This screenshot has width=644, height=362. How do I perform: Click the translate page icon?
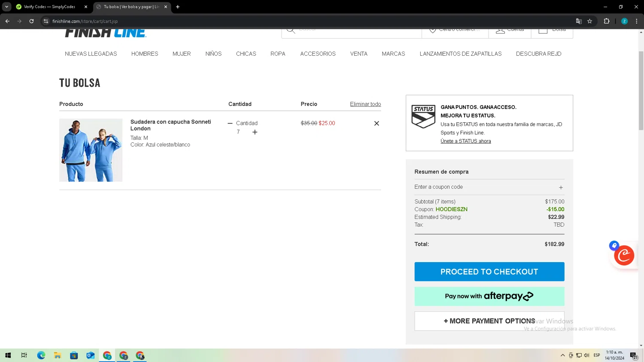(x=579, y=21)
